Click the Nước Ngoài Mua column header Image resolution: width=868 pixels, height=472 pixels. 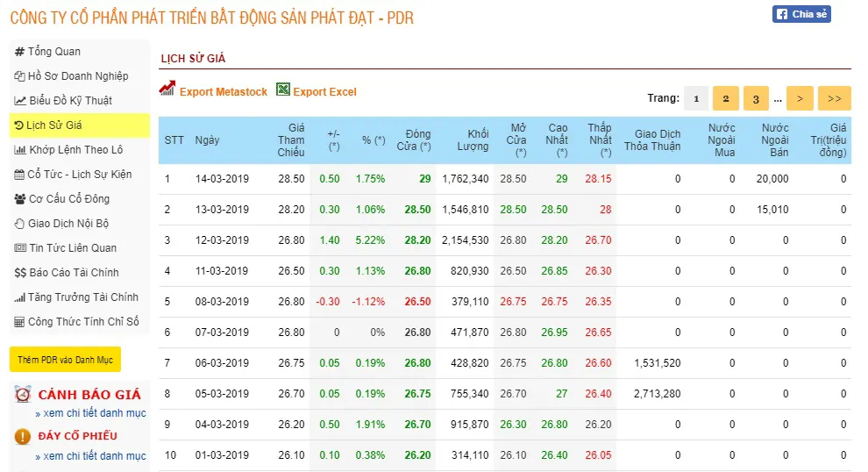click(722, 140)
